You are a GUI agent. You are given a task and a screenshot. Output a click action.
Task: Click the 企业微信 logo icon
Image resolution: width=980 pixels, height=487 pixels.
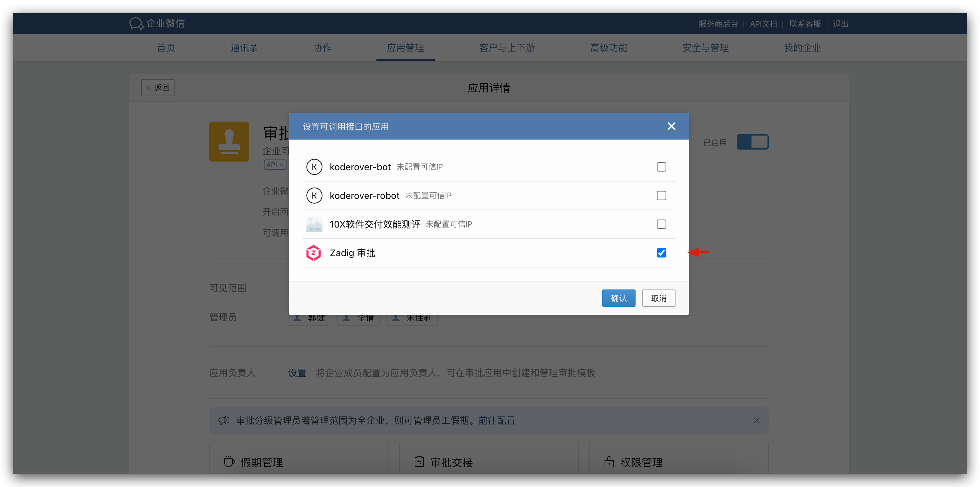click(136, 24)
